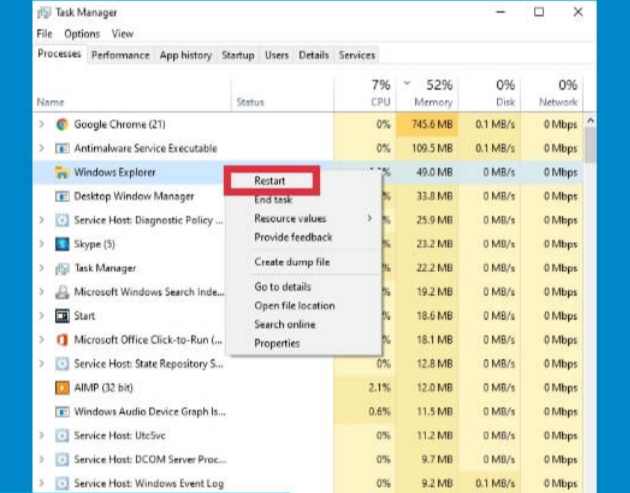The height and width of the screenshot is (493, 630).
Task: Switch to the Users tab
Action: [x=277, y=55]
